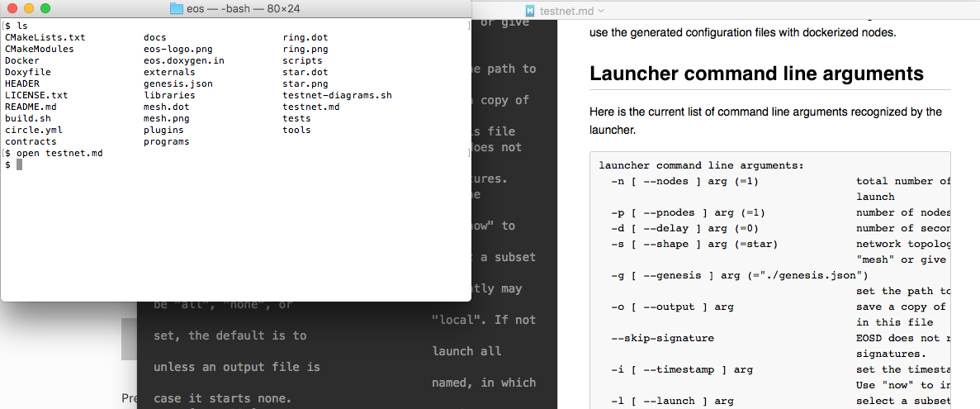Click 'open testnet.md' command line in Terminal
The image size is (980, 409).
[x=59, y=153]
